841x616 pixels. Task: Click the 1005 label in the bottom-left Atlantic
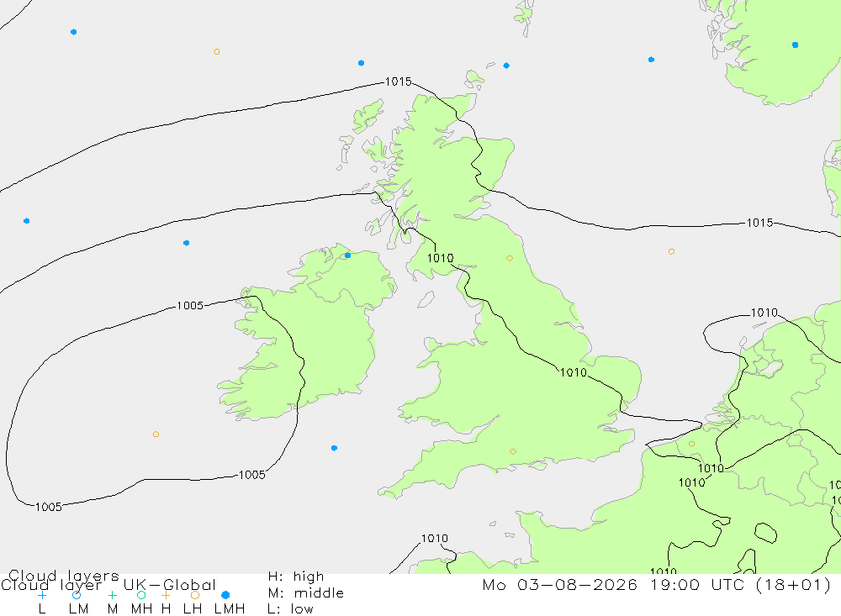(x=49, y=507)
